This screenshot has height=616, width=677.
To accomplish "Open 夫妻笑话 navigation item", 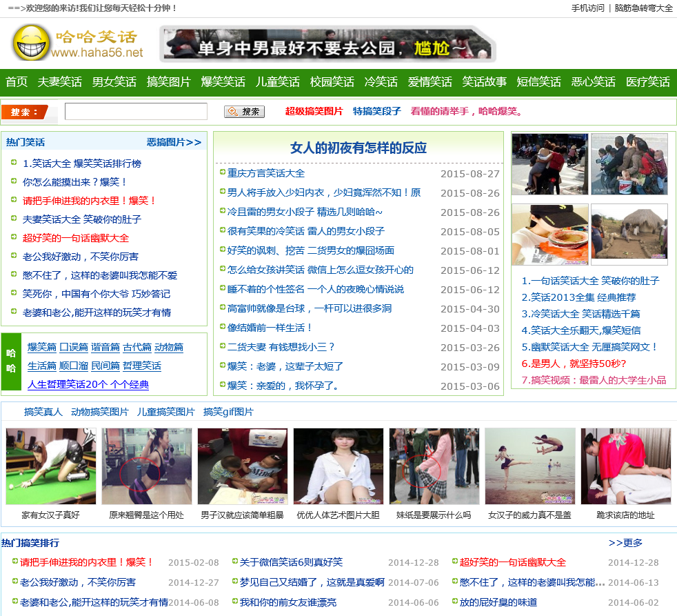I will point(59,81).
